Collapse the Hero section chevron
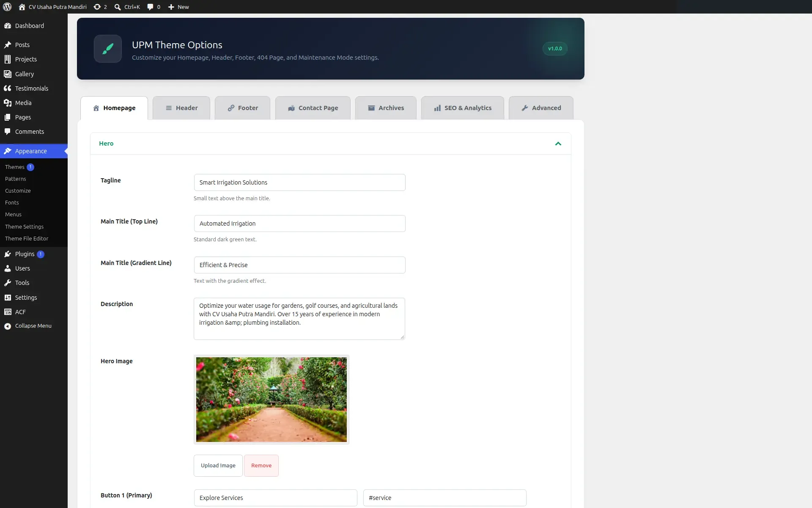The width and height of the screenshot is (812, 508). (558, 144)
